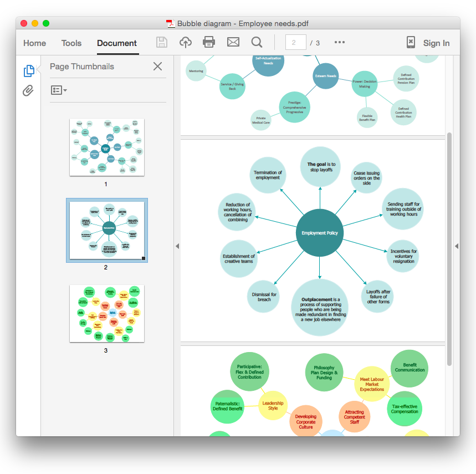Image resolution: width=476 pixels, height=474 pixels.
Task: Close the Page Thumbnails panel
Action: click(x=157, y=66)
